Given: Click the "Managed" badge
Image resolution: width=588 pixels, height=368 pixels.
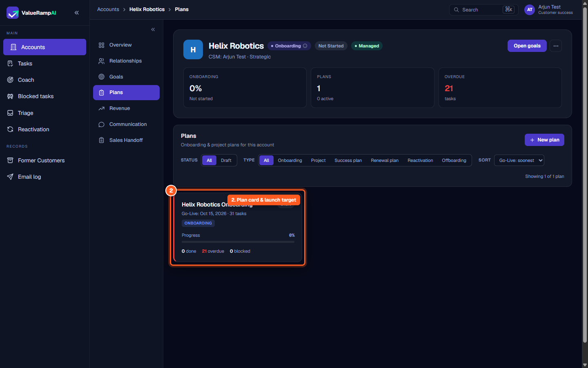Looking at the screenshot, I should click(367, 46).
